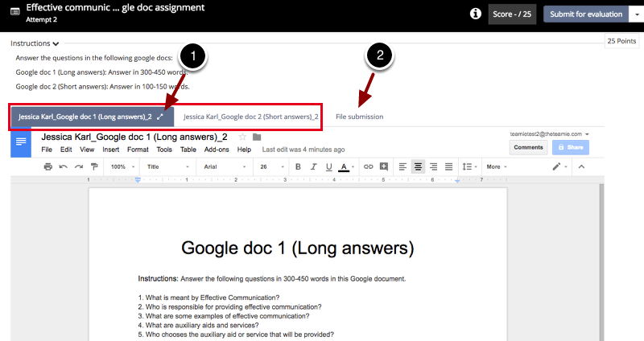
Task: Open the Last edit was 4 minutes ago link
Action: coord(303,150)
